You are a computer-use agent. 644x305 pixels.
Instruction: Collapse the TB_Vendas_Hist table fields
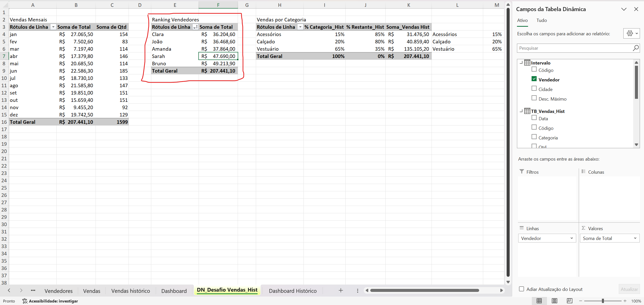(x=521, y=111)
